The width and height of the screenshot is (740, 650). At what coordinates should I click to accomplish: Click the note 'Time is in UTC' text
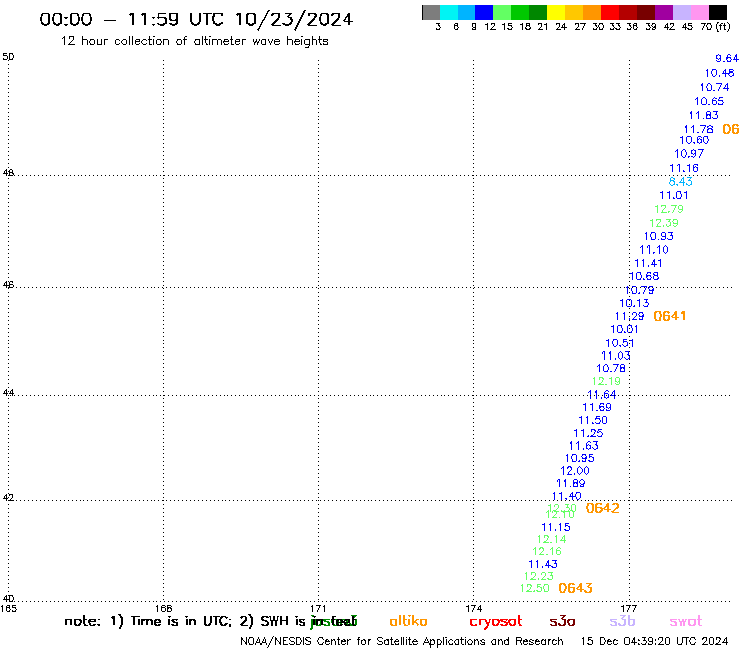click(x=181, y=621)
